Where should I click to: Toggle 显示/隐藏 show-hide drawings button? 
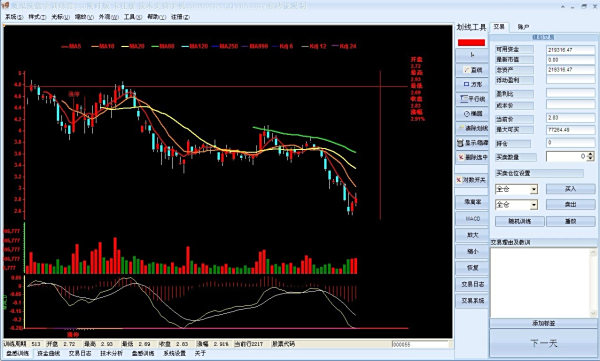(x=472, y=143)
